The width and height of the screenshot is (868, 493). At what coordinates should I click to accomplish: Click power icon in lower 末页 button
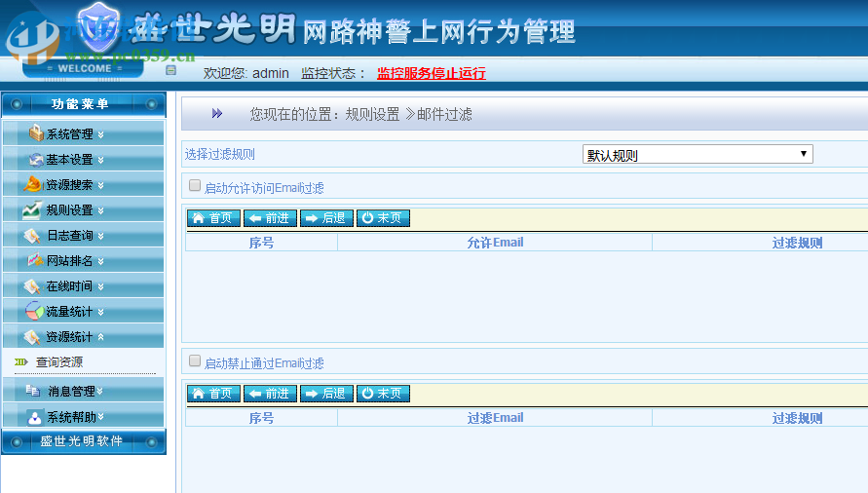(x=367, y=393)
